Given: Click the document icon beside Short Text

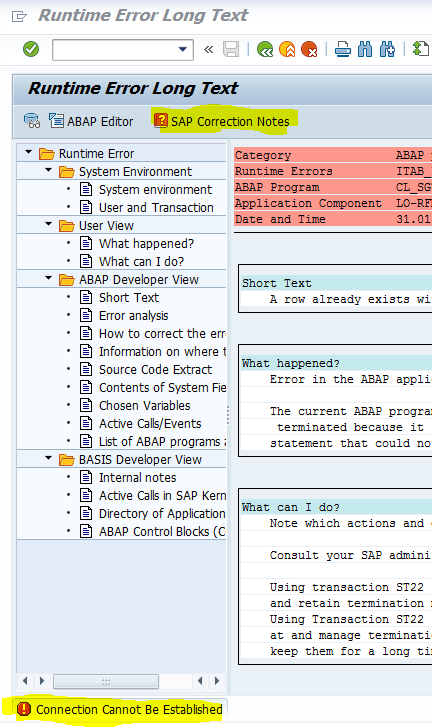Looking at the screenshot, I should pyautogui.click(x=86, y=297).
